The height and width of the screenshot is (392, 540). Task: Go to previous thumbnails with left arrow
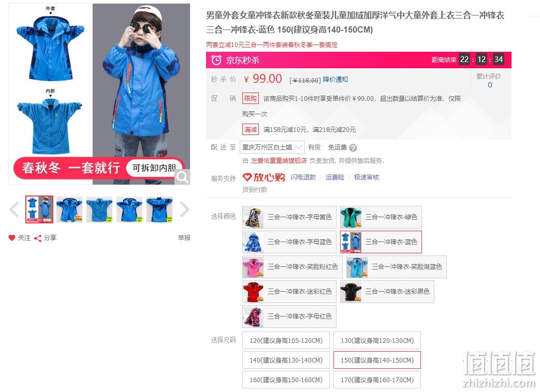(14, 209)
